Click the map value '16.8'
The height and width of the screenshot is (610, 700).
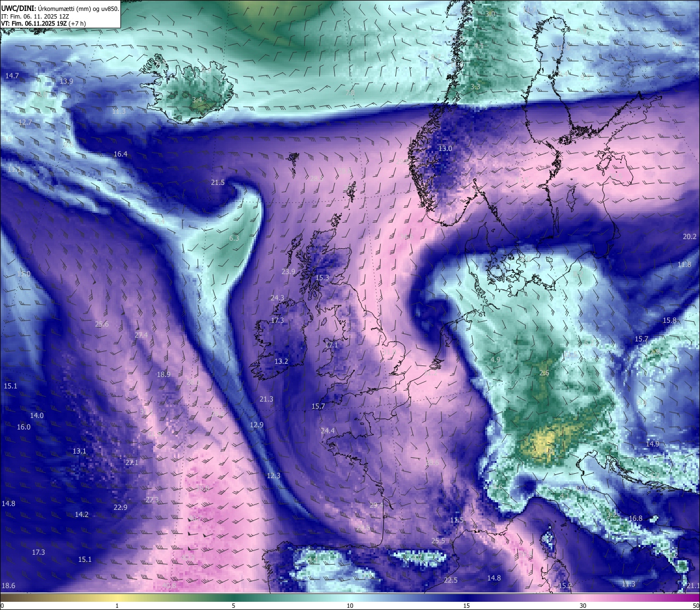[635, 519]
